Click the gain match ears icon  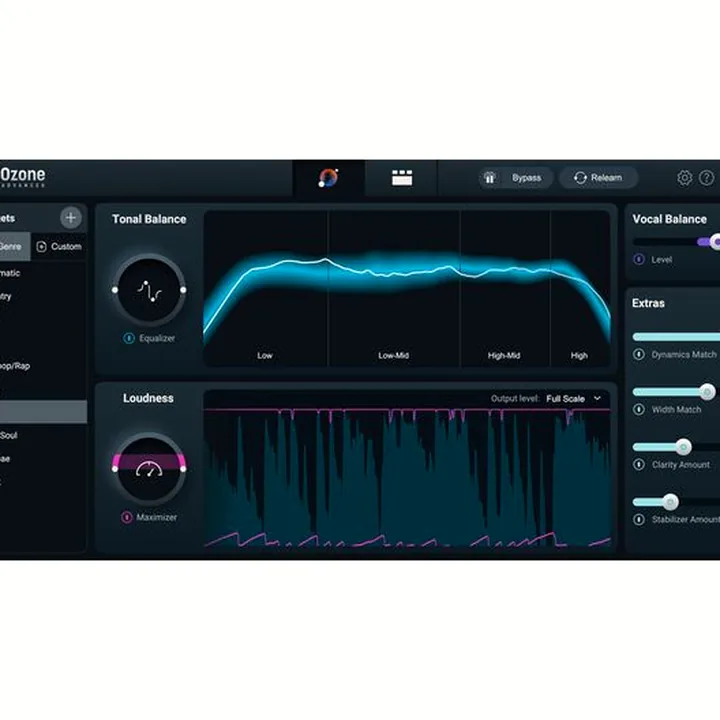[x=489, y=178]
